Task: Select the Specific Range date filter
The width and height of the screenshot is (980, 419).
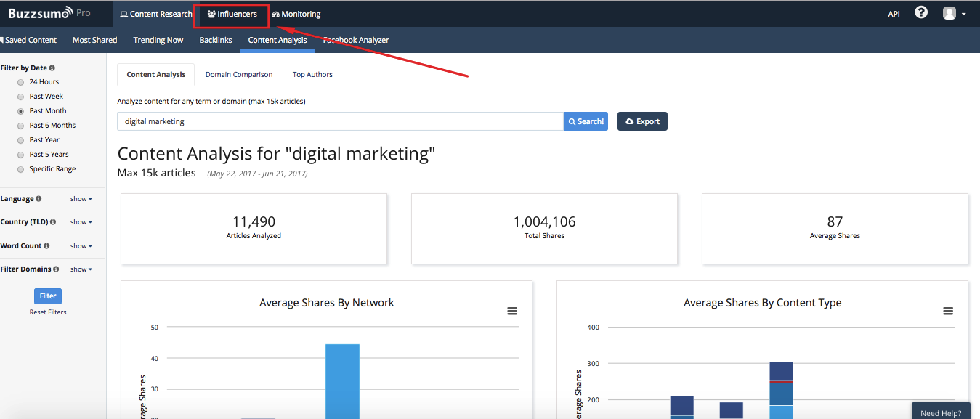Action: pyautogui.click(x=20, y=169)
